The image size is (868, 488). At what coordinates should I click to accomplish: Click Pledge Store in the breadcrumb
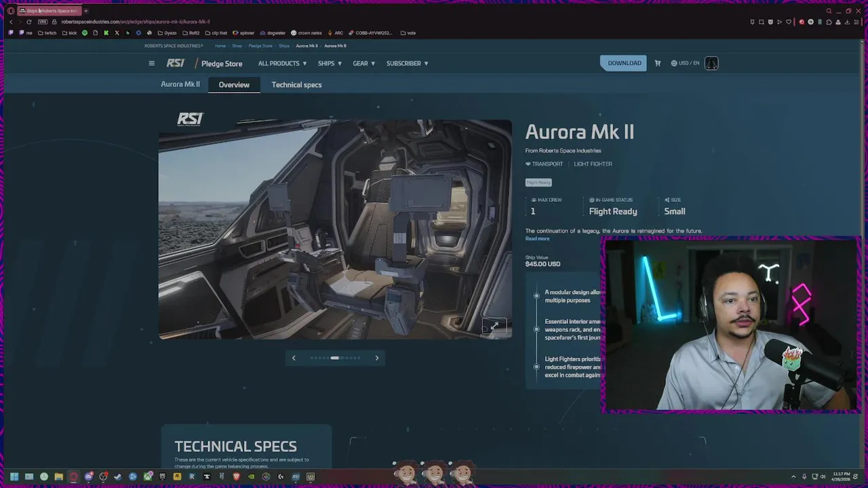point(260,46)
